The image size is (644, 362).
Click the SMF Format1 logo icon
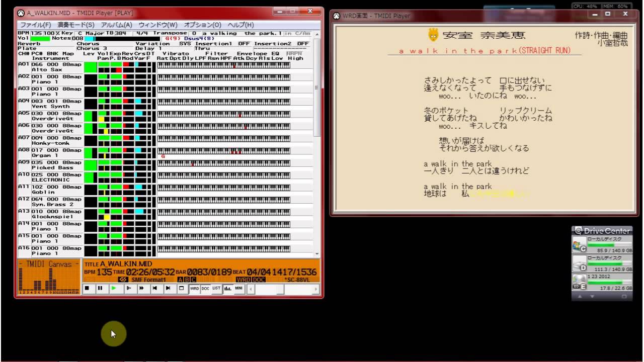point(123,280)
